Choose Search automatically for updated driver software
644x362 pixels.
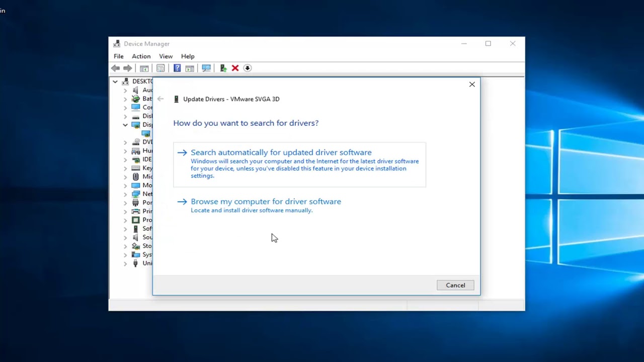pyautogui.click(x=299, y=164)
